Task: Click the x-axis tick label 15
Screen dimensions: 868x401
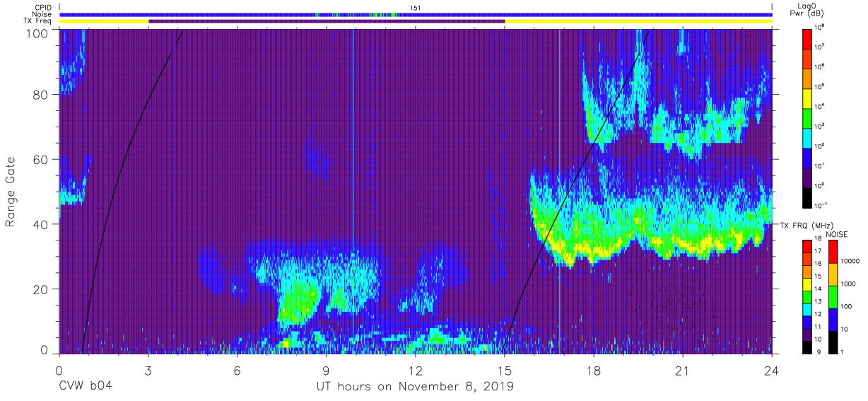Action: pos(505,371)
